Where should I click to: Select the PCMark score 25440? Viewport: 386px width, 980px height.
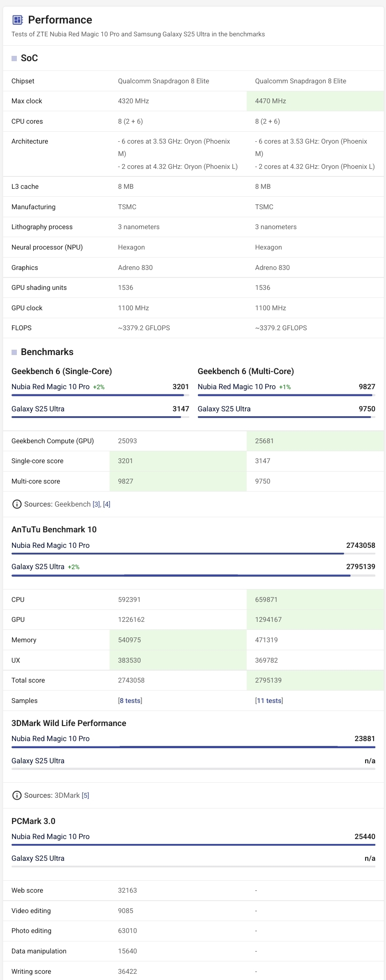365,836
